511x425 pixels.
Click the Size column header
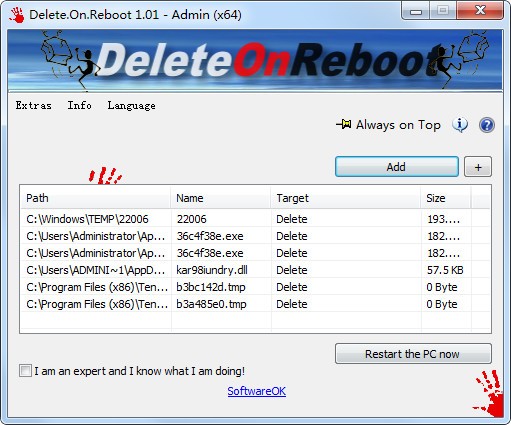click(446, 198)
